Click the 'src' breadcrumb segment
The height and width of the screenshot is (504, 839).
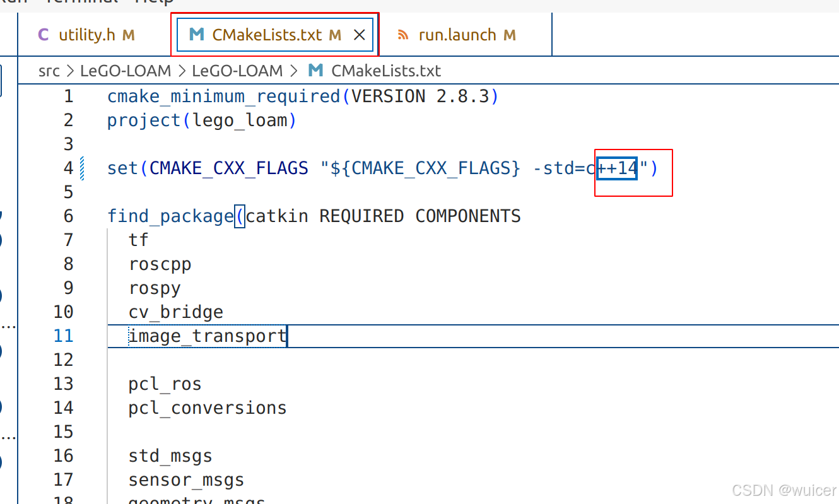coord(49,71)
